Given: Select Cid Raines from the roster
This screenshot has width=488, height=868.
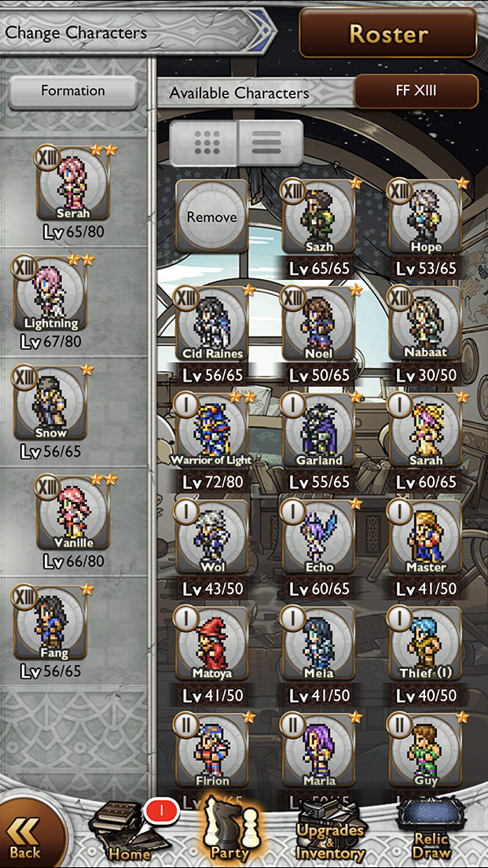Looking at the screenshot, I should click(x=212, y=323).
